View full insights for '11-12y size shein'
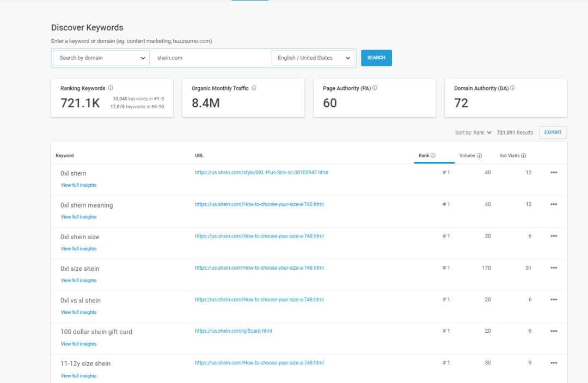Viewport: 588px width, 383px height. (78, 376)
